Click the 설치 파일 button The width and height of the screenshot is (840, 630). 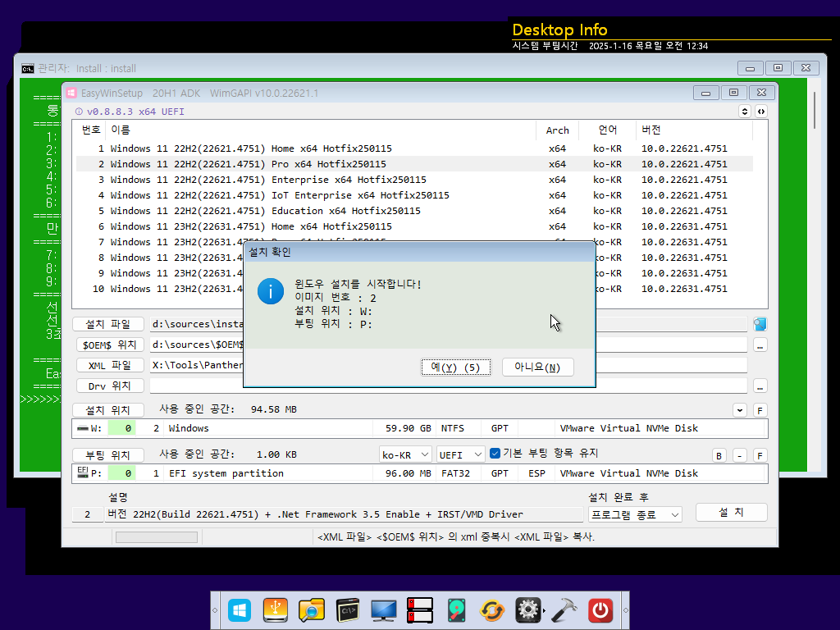click(x=108, y=324)
